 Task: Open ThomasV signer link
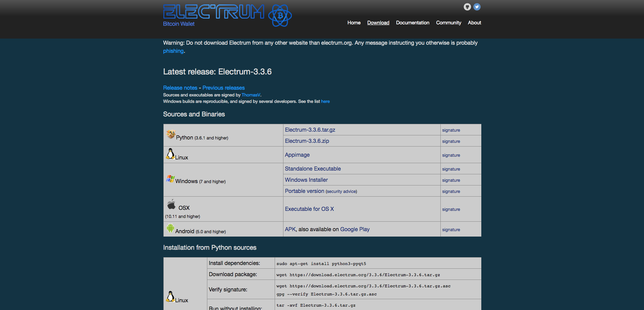tap(251, 95)
